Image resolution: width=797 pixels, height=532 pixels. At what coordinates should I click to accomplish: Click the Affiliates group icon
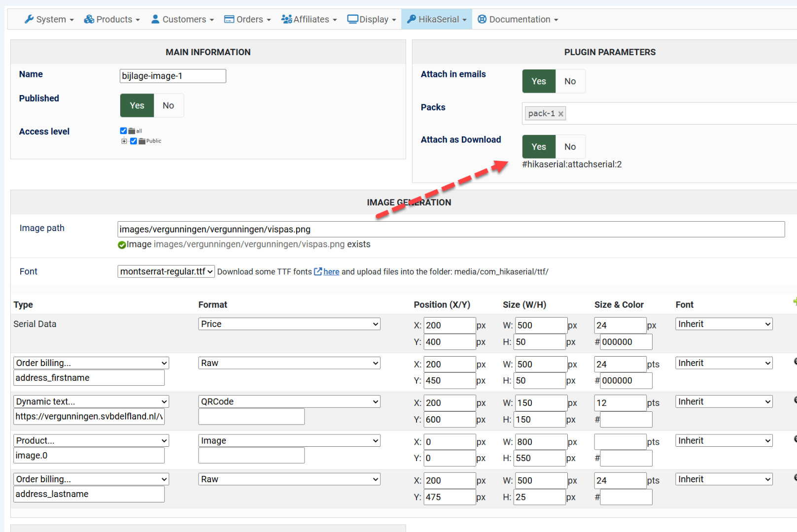tap(286, 19)
